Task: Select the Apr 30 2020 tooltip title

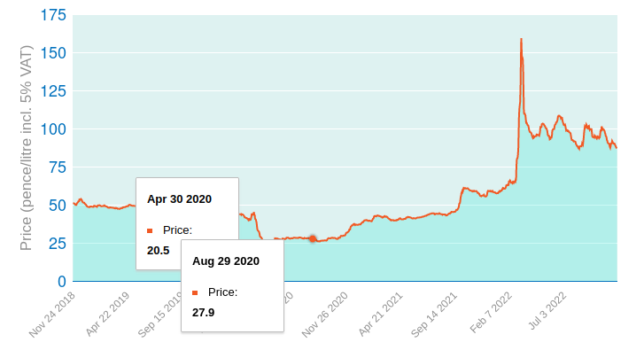Action: 179,199
